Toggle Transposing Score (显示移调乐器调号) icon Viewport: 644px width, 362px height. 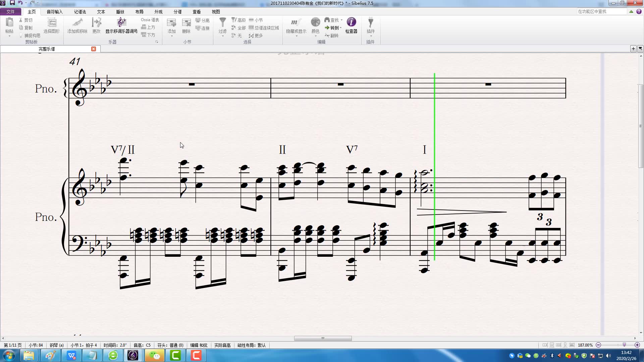tap(121, 23)
